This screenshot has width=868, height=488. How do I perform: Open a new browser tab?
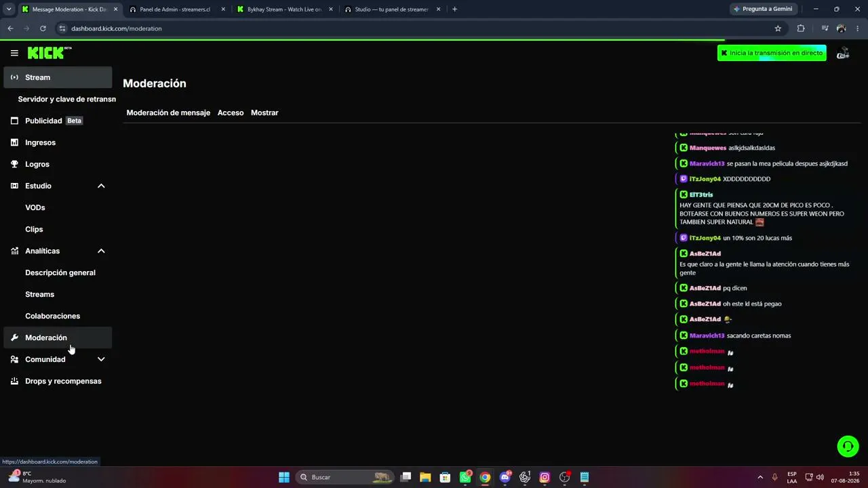454,9
